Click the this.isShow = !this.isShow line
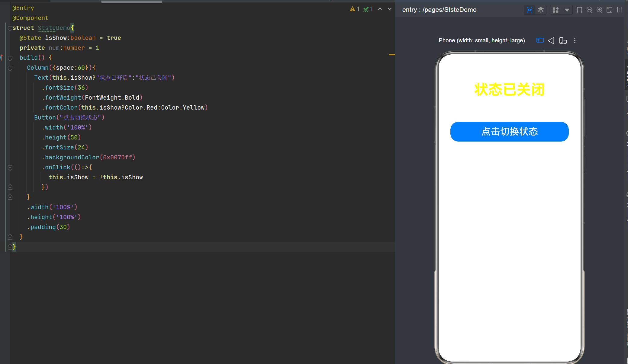This screenshot has height=364, width=628. point(96,177)
